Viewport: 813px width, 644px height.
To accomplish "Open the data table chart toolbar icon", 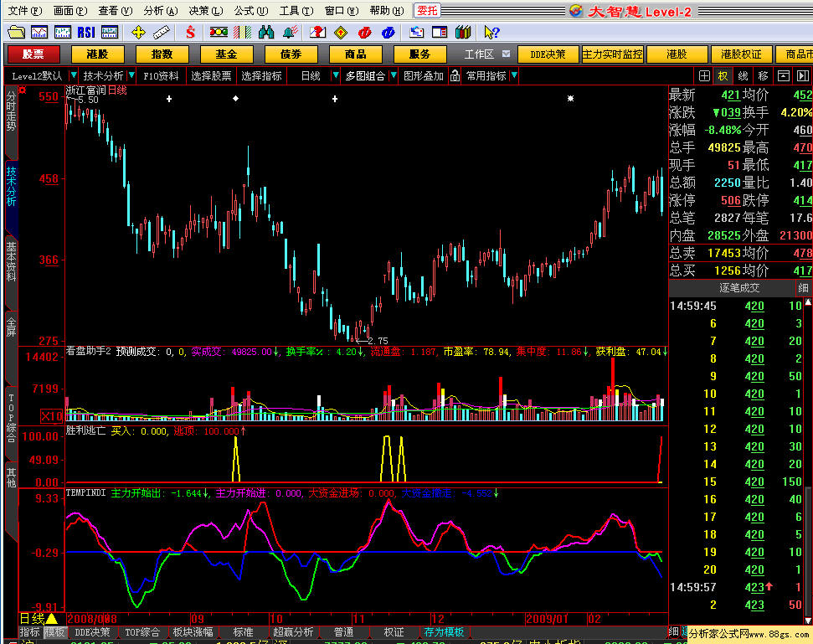I will point(110,33).
